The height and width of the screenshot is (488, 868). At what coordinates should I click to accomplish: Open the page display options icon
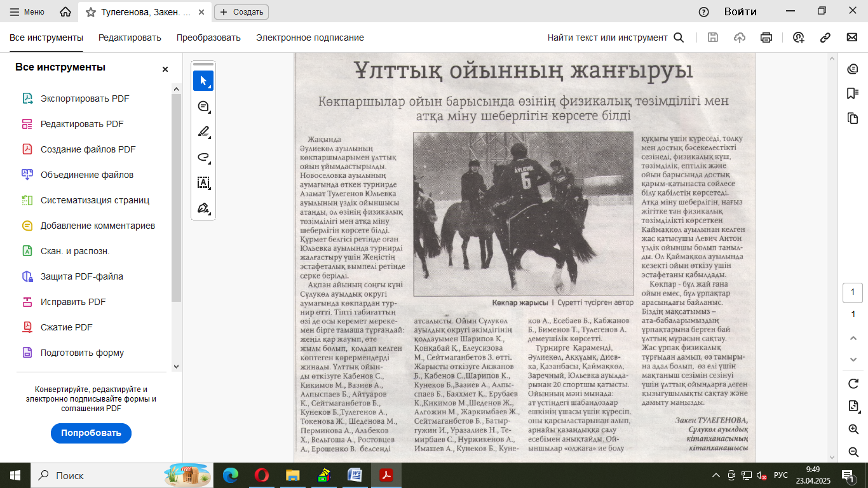(853, 406)
